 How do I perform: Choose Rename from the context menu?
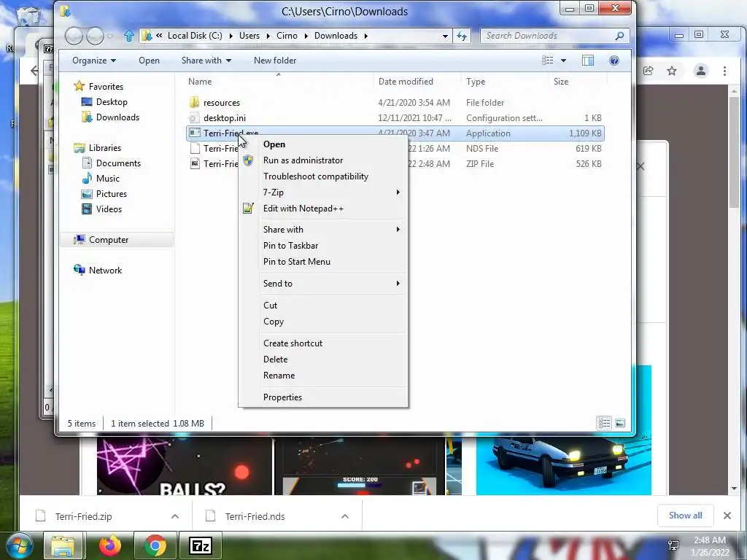pos(323,376)
